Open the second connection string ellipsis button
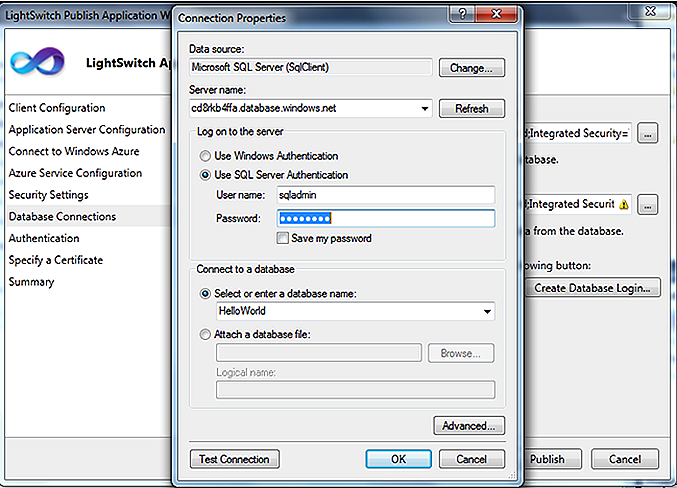Screen dimensions: 677x488 pos(647,204)
